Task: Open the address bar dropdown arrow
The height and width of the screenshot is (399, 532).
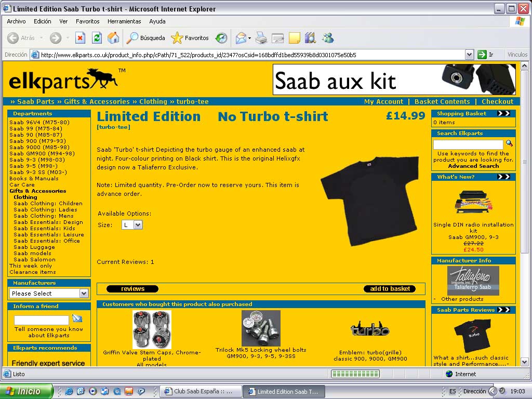Action: pos(469,55)
